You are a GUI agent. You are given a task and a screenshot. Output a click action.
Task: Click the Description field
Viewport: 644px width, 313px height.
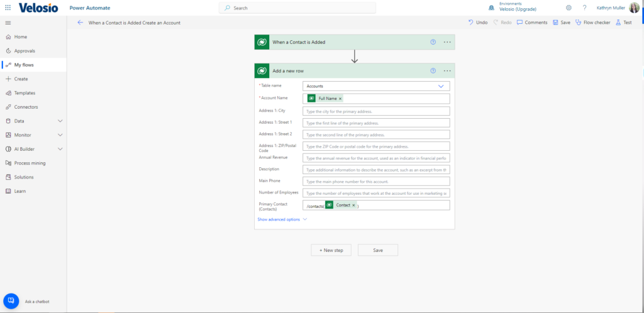376,170
